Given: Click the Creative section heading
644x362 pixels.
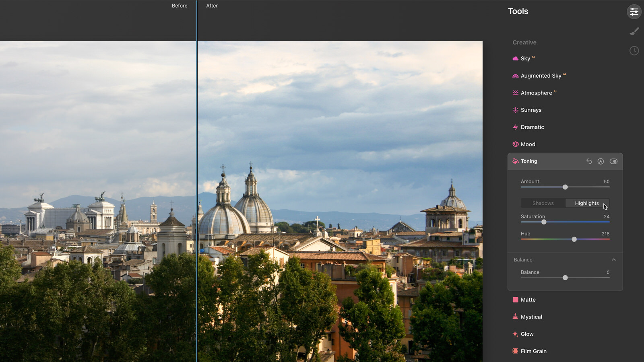Looking at the screenshot, I should [x=524, y=42].
